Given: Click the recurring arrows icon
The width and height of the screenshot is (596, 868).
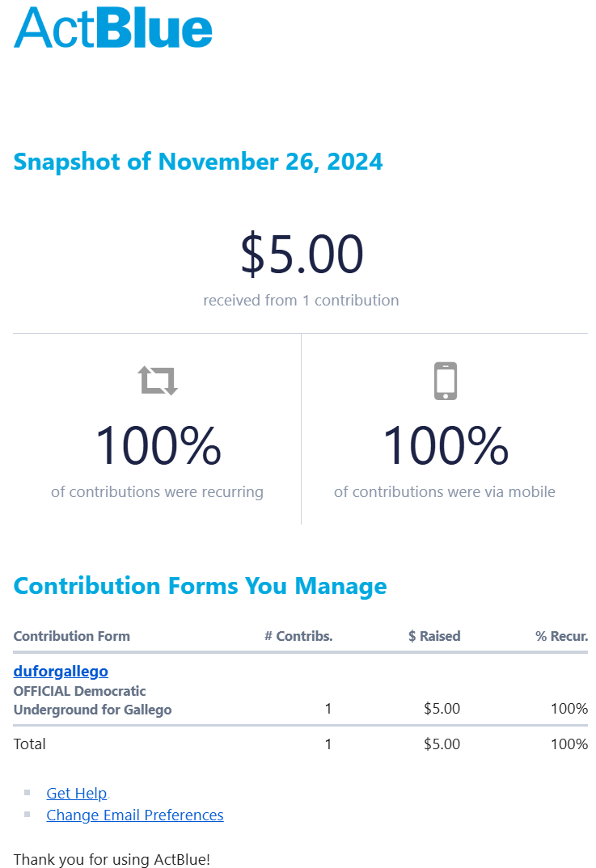Looking at the screenshot, I should (x=158, y=380).
